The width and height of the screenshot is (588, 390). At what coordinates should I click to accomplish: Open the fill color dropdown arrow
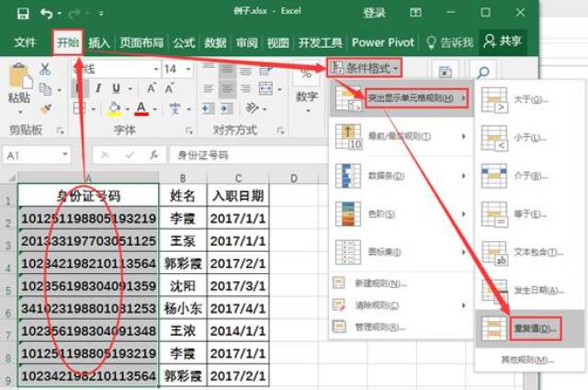coord(128,109)
